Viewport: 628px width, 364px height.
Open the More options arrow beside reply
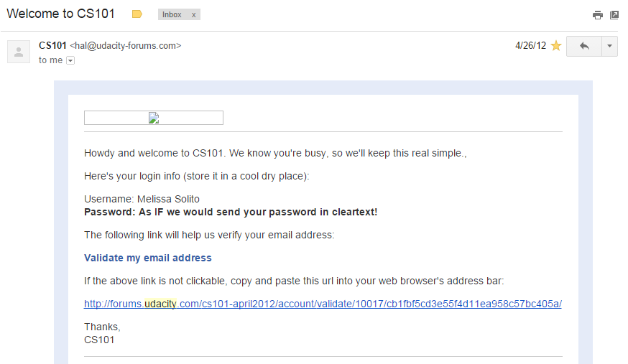click(610, 46)
